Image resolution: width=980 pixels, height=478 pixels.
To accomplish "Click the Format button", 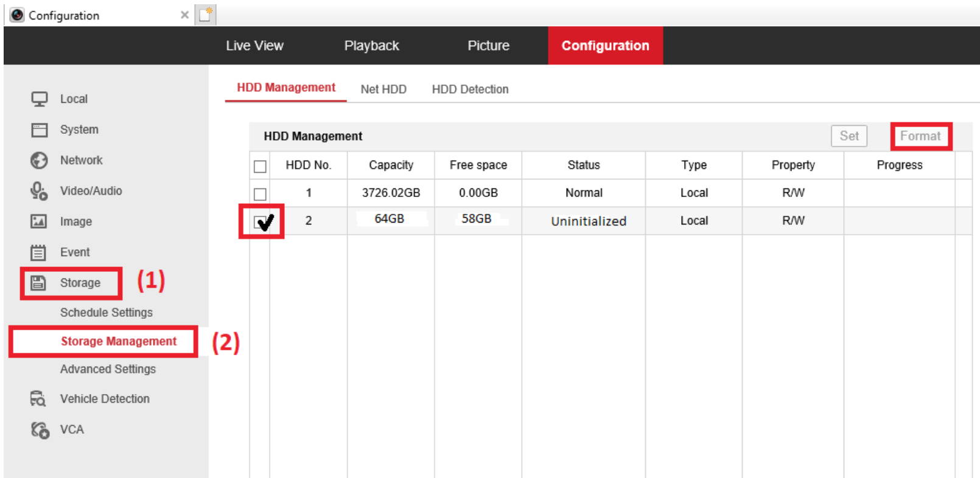I will (x=920, y=136).
